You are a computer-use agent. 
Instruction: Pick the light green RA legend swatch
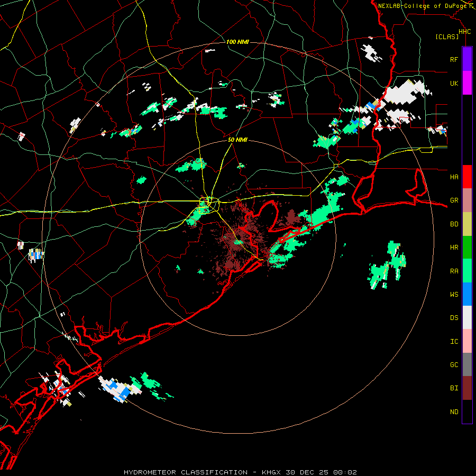click(467, 271)
